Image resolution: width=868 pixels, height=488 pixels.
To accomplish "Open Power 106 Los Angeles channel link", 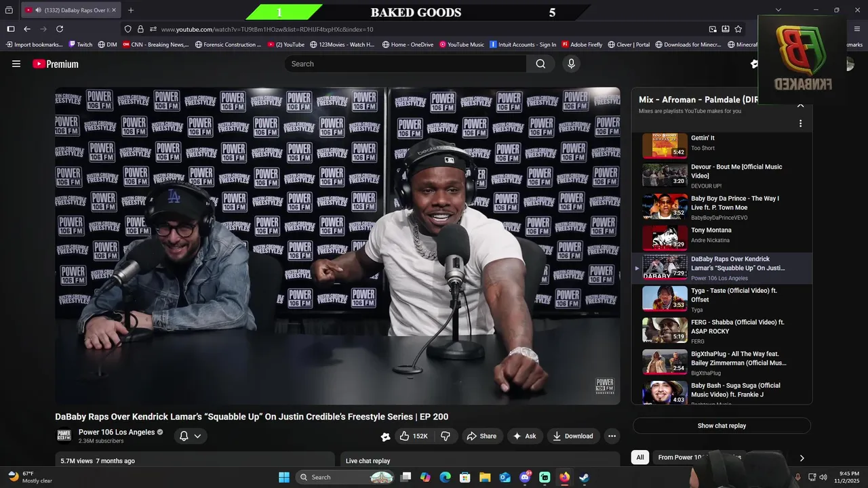I will [117, 432].
